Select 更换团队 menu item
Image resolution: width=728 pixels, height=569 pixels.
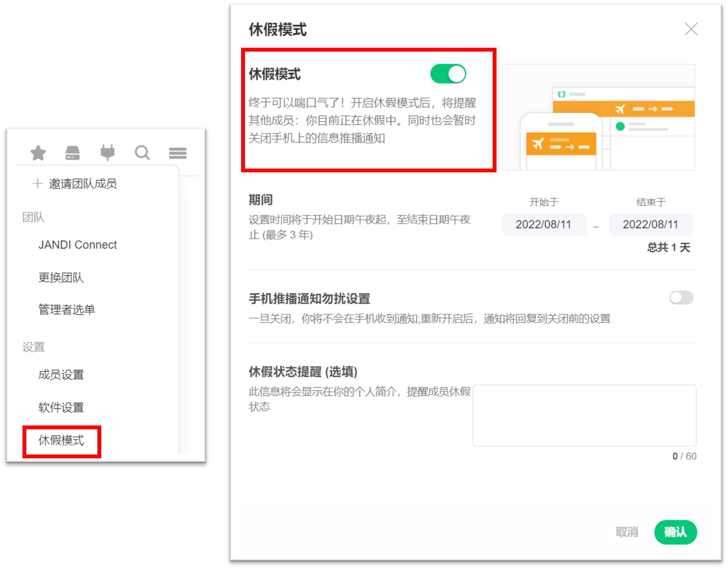[x=61, y=278]
